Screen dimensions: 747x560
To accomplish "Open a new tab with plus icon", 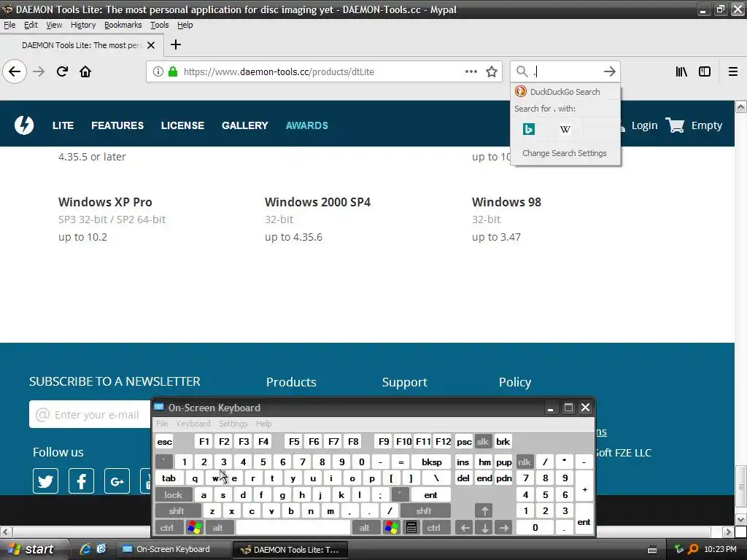I will point(175,44).
